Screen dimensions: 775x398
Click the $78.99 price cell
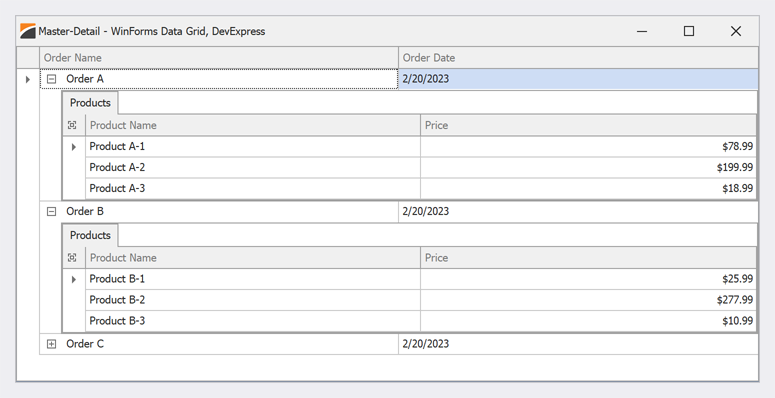pos(588,147)
